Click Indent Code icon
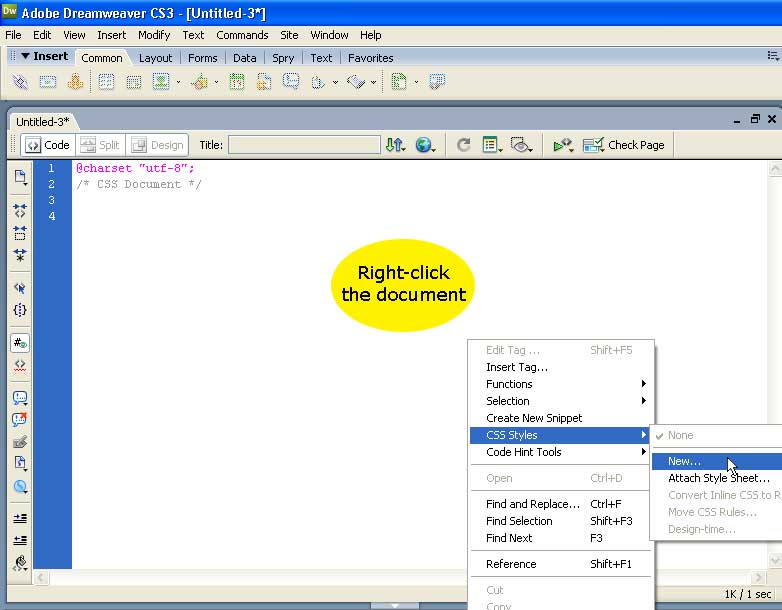The width and height of the screenshot is (782, 610). point(20,518)
